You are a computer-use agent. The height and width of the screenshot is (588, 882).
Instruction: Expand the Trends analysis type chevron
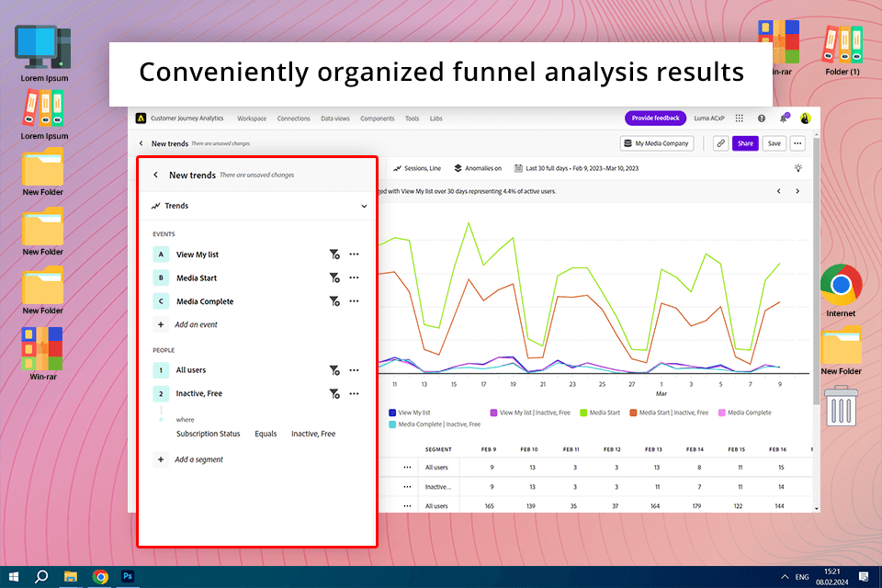coord(364,207)
